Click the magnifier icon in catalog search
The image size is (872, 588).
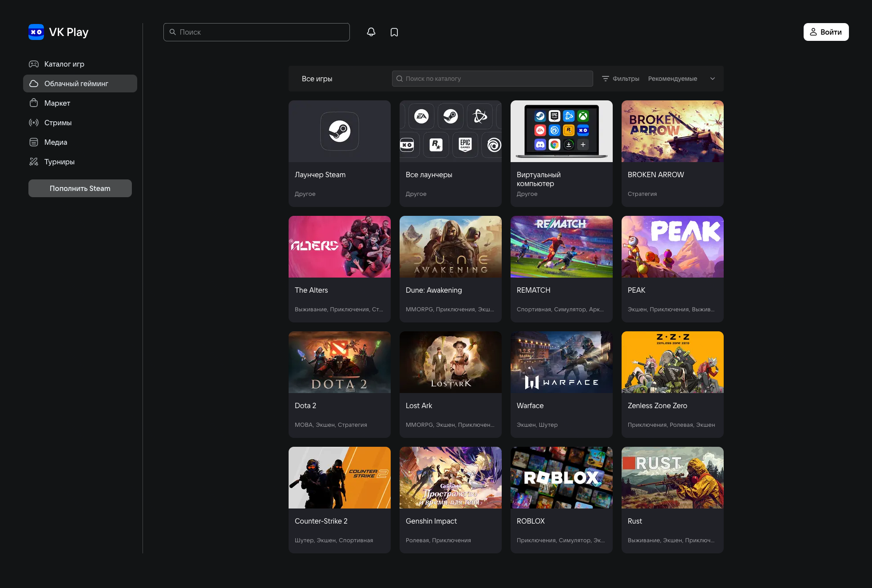click(400, 79)
